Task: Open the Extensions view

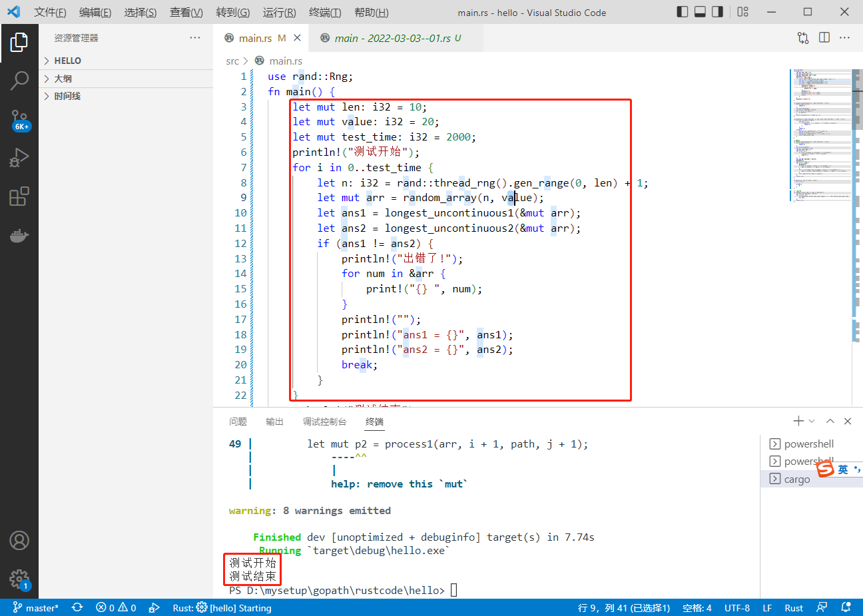Action: [19, 196]
